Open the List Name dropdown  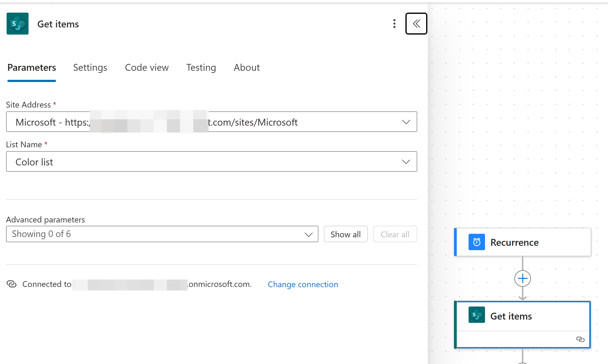click(x=406, y=162)
